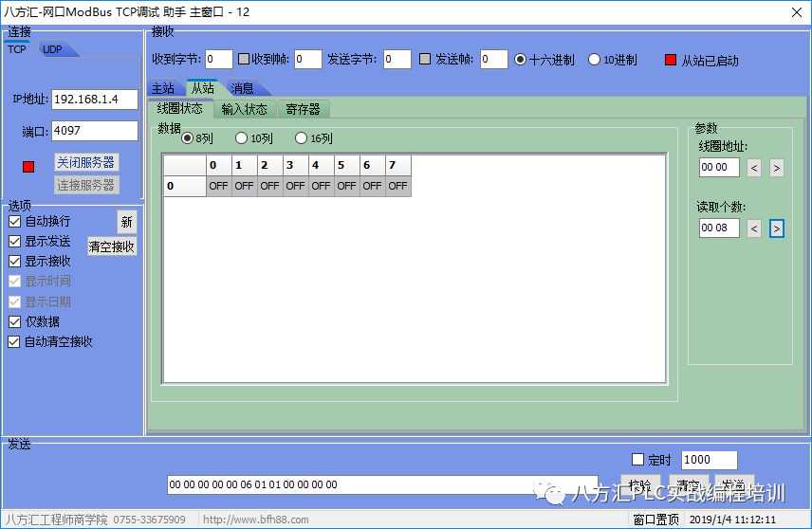812x529 pixels.
Task: Disable the 仅数据 option
Action: [x=14, y=321]
